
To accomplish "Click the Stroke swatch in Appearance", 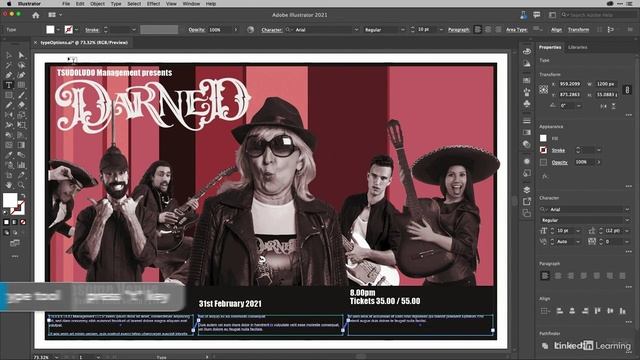I will click(543, 150).
